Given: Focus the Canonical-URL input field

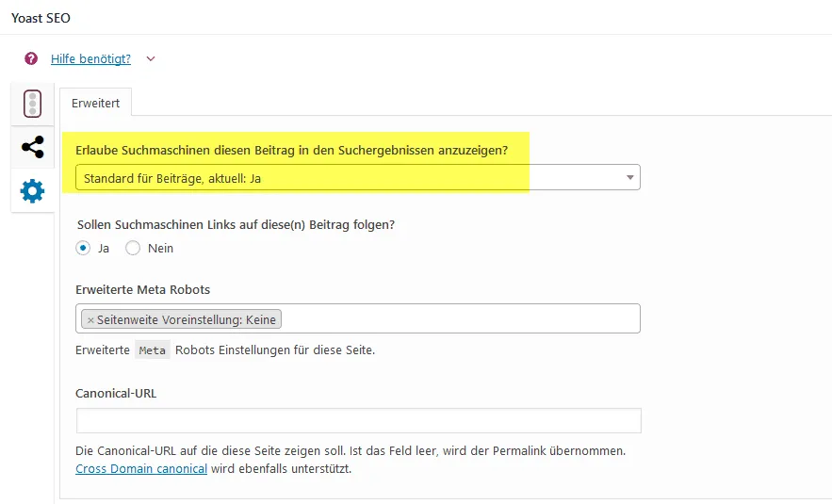Looking at the screenshot, I should 359,421.
